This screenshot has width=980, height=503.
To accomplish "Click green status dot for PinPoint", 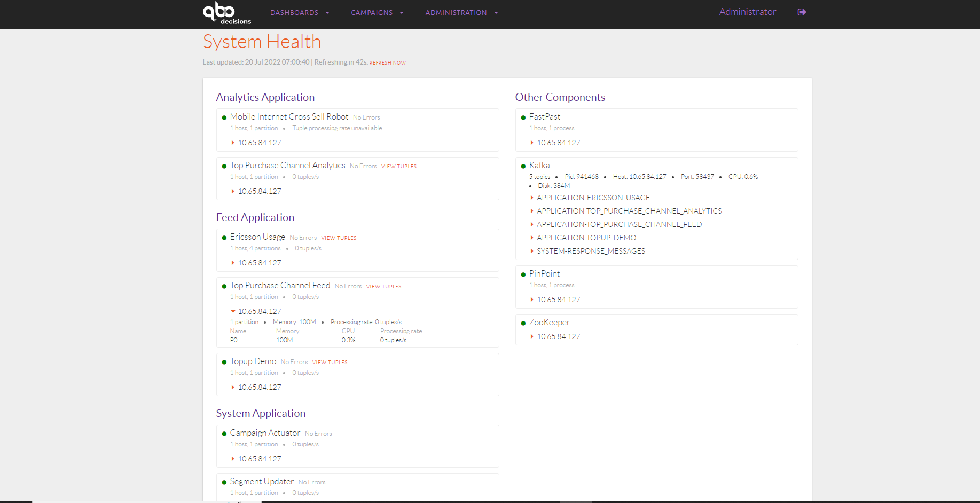I will click(x=523, y=274).
